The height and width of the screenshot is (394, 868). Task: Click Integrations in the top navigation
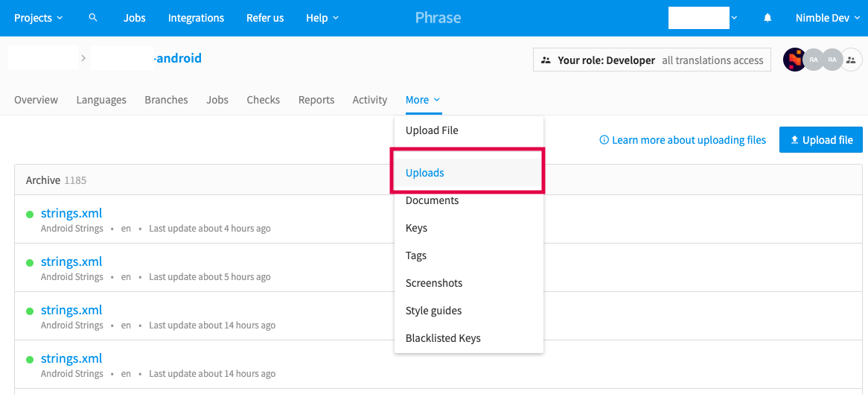coord(196,18)
